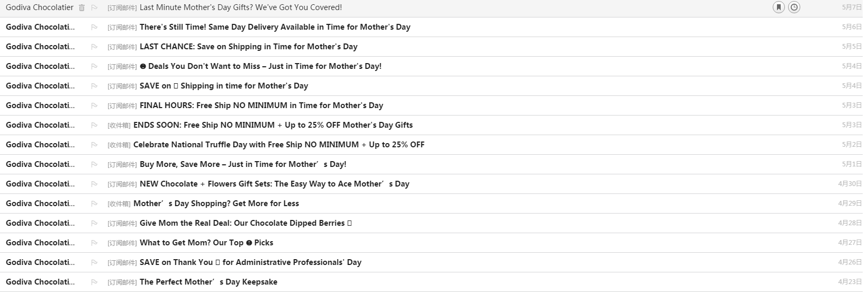The width and height of the screenshot is (868, 292).
Task: Open SAVE on Thank You Administrative Professionals email
Action: 250,262
